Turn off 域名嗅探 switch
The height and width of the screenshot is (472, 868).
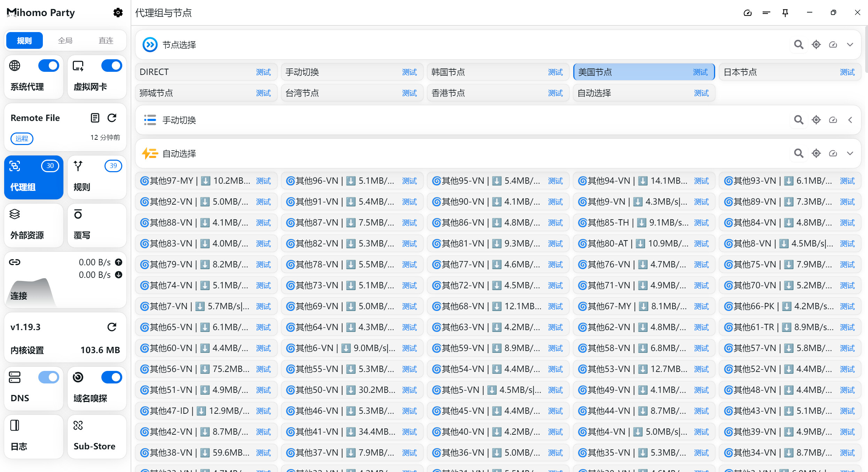[111, 377]
